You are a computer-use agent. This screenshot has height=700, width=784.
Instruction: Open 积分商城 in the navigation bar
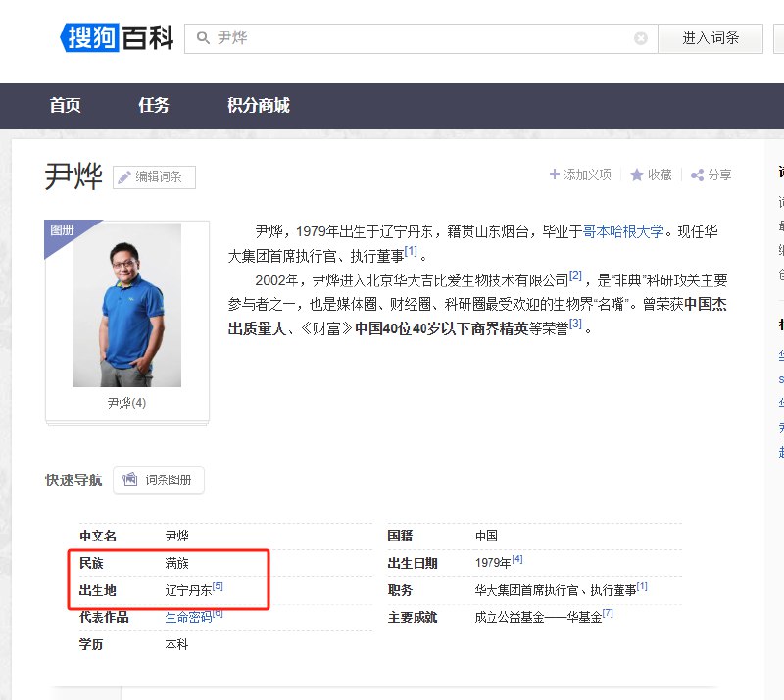pos(259,106)
